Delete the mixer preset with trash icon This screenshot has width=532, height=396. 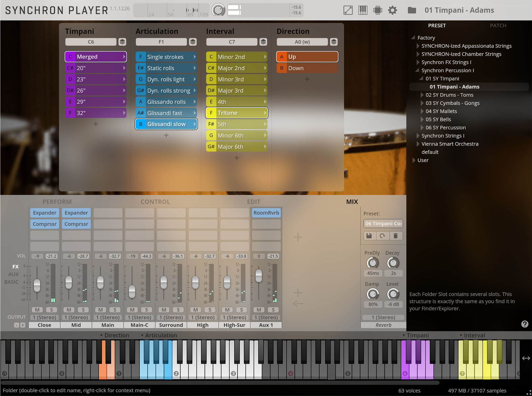396,236
